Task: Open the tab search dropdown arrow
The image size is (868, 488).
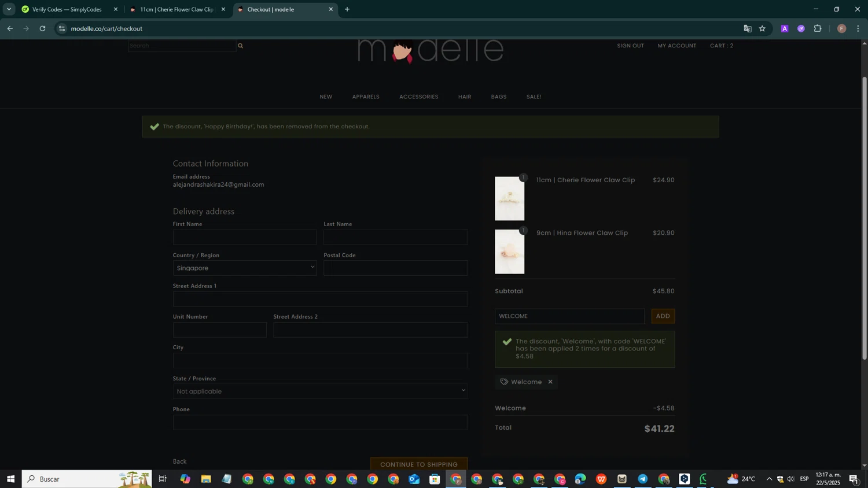Action: pyautogui.click(x=9, y=9)
